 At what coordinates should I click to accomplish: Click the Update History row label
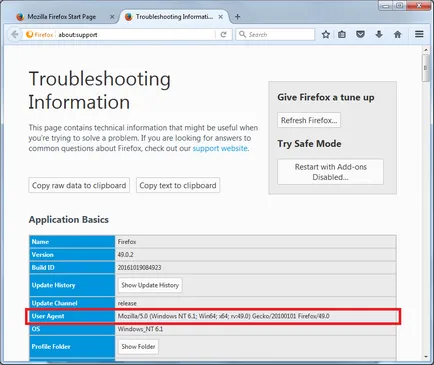[53, 285]
